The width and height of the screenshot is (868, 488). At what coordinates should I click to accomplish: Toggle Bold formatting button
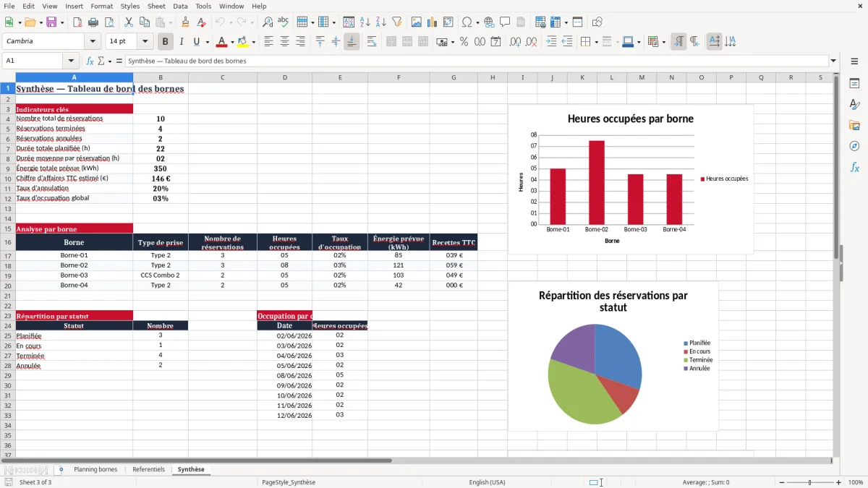(x=165, y=42)
